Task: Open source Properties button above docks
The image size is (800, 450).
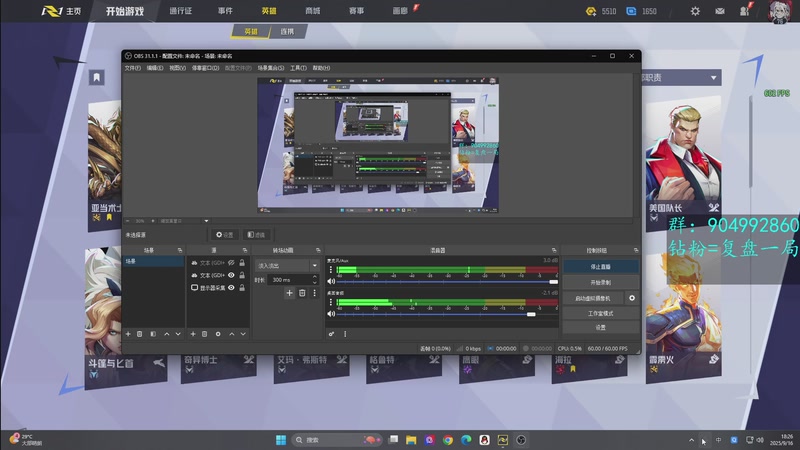Action: [224, 235]
